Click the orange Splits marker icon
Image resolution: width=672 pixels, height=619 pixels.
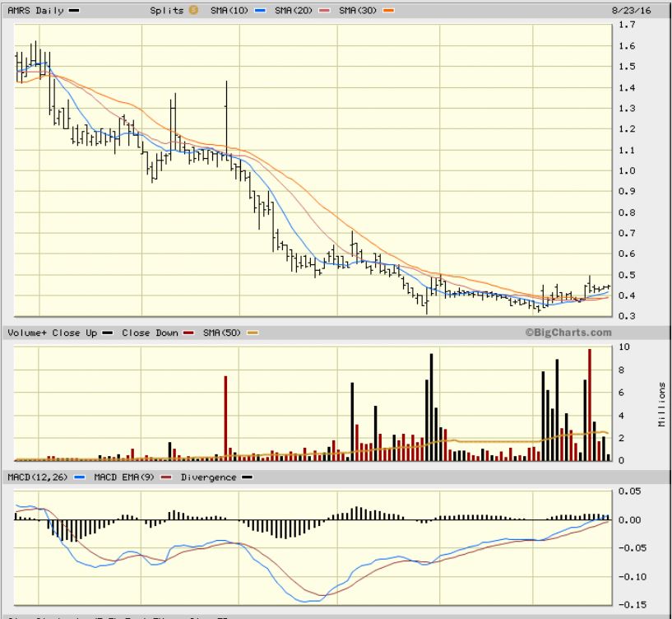pos(193,11)
